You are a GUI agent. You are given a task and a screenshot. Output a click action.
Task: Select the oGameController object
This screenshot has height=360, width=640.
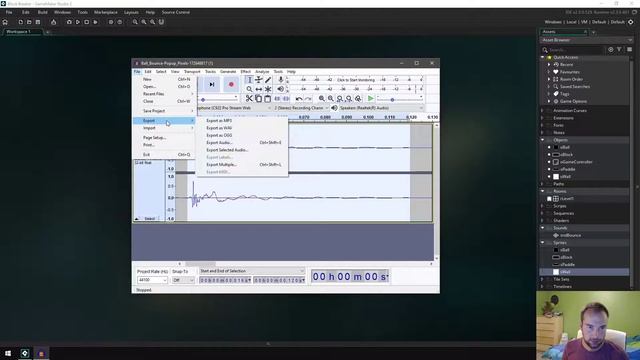576,162
